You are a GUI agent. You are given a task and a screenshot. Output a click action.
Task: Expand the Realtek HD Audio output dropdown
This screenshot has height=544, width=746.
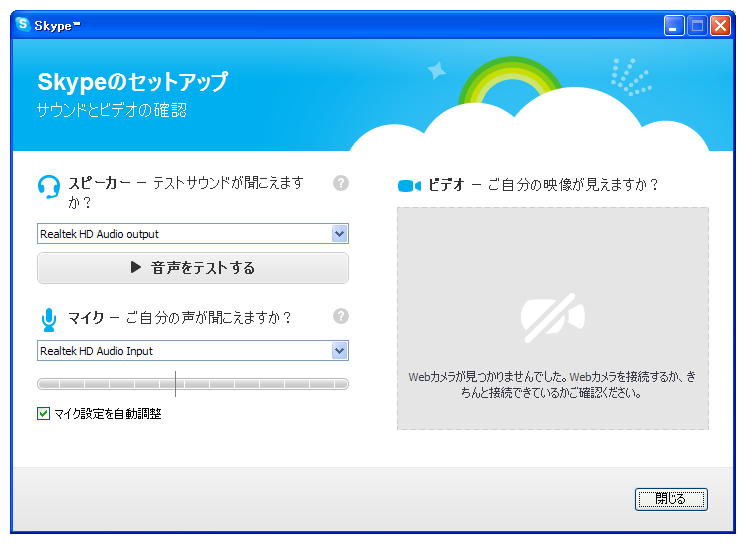339,234
